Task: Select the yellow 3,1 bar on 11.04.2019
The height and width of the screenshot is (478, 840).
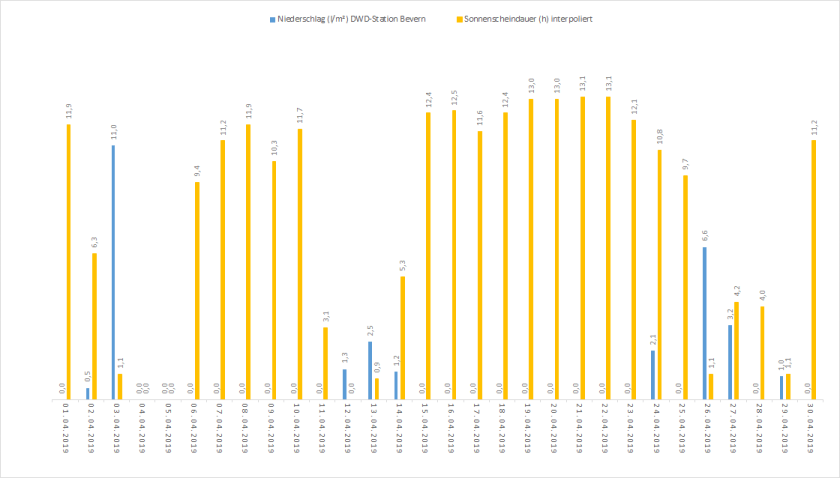Action: [325, 362]
